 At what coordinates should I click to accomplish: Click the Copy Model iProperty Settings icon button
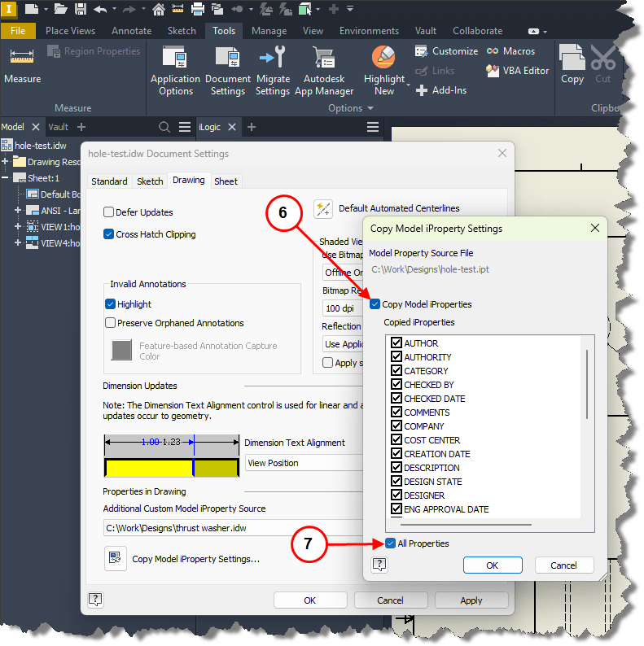pyautogui.click(x=115, y=558)
